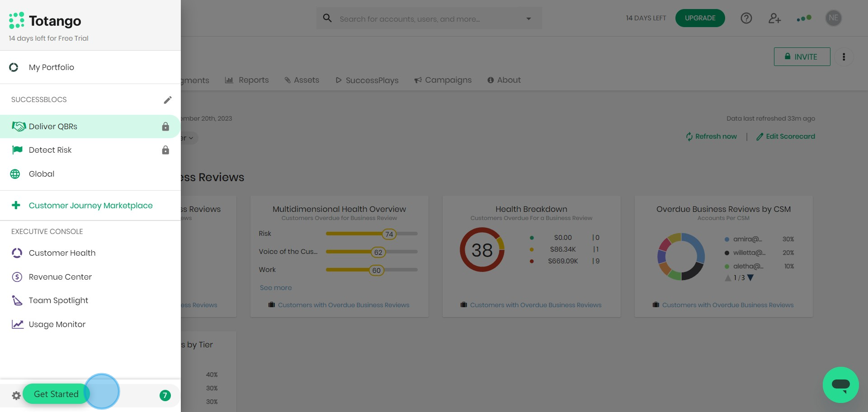Switch to the Assets tab
Screen dimensions: 868x412
(x=302, y=80)
